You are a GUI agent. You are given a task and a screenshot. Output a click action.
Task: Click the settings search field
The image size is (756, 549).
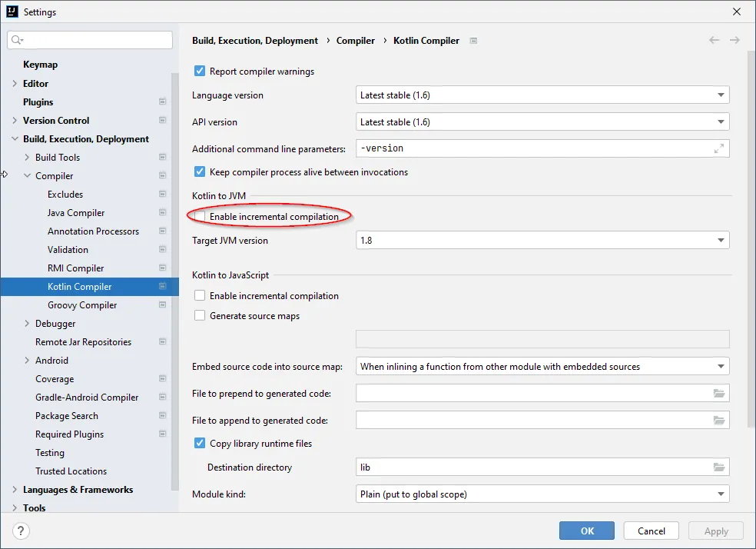(90, 39)
